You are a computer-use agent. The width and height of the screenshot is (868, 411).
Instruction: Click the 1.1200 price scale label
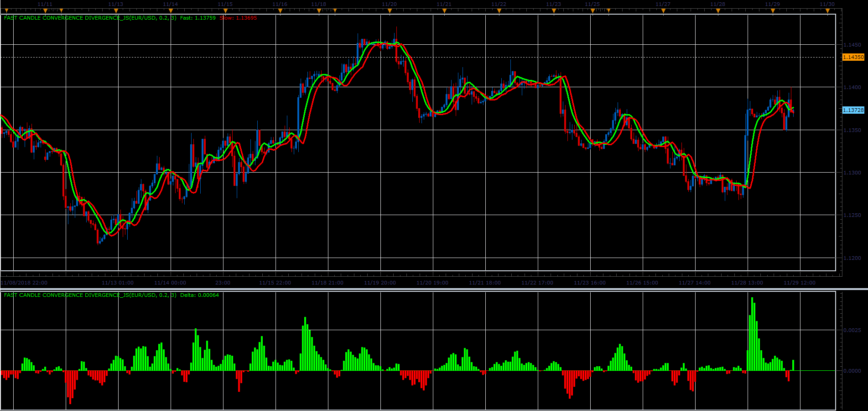pyautogui.click(x=852, y=258)
